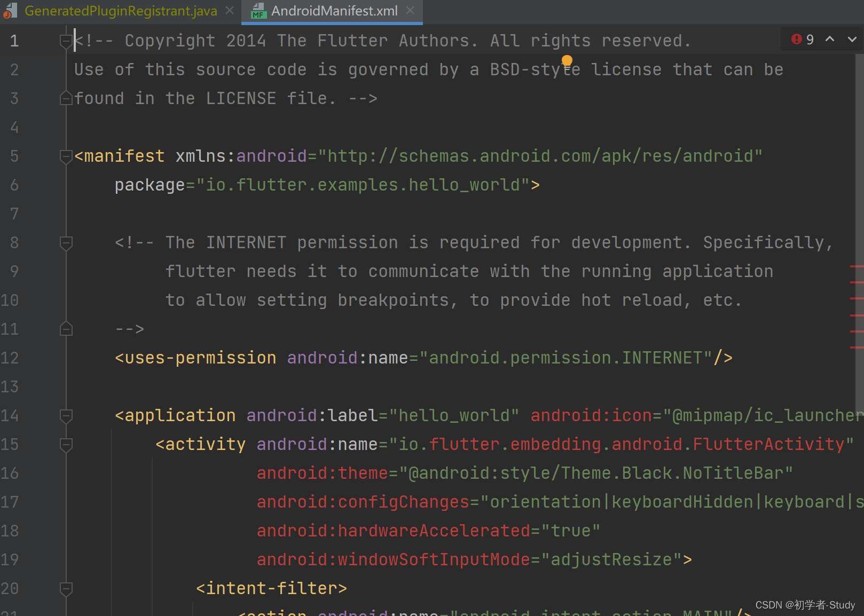Collapse the intent-filter tag at line 20
Viewport: 864px width, 616px height.
66,589
